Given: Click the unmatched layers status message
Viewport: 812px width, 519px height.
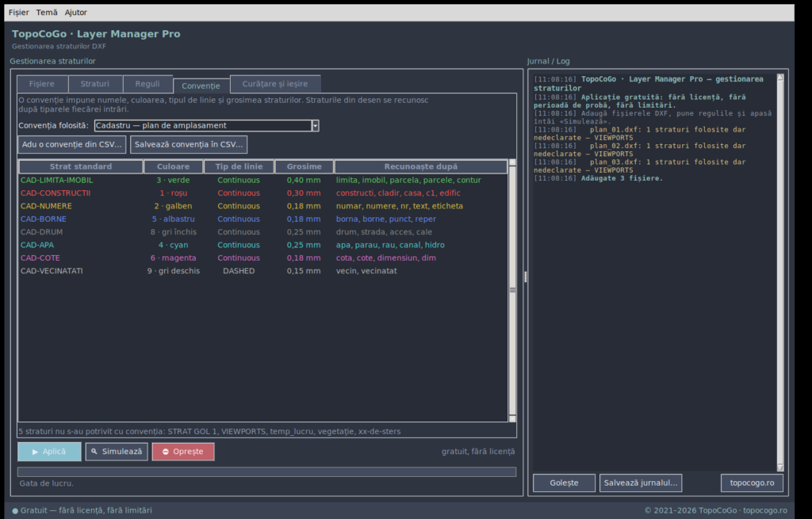Looking at the screenshot, I should point(209,431).
